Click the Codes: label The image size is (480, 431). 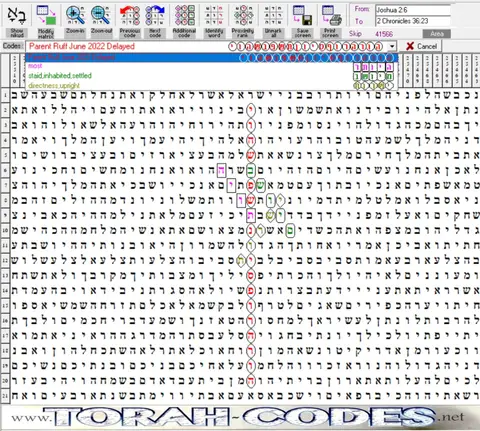click(x=13, y=46)
